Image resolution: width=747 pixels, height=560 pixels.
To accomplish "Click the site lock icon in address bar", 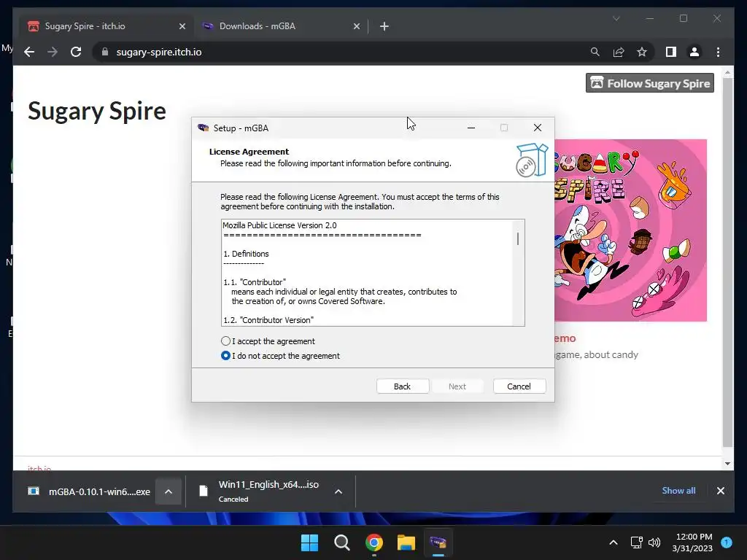I will [105, 52].
